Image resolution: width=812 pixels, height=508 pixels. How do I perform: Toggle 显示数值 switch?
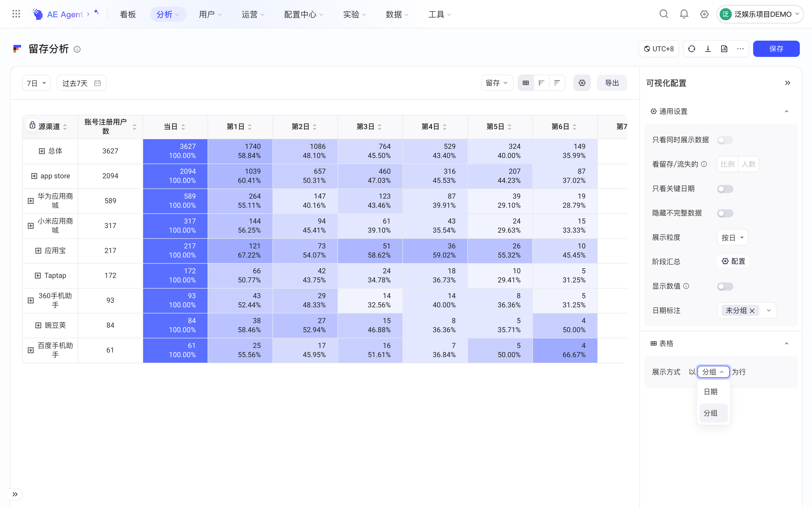725,287
